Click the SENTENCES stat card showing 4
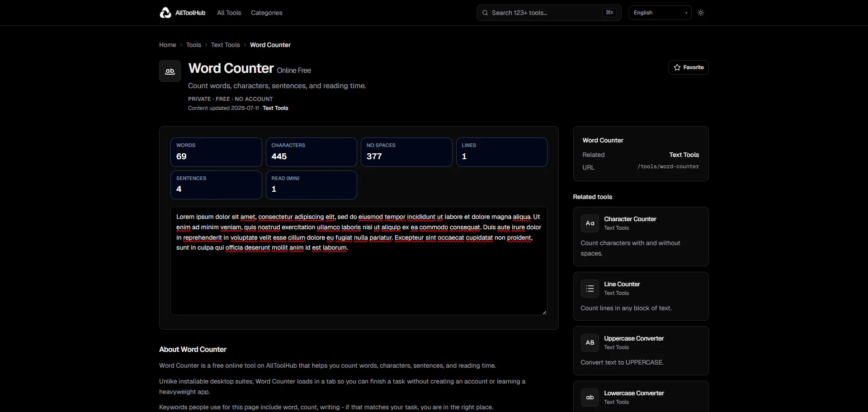The image size is (868, 412). coord(216,185)
